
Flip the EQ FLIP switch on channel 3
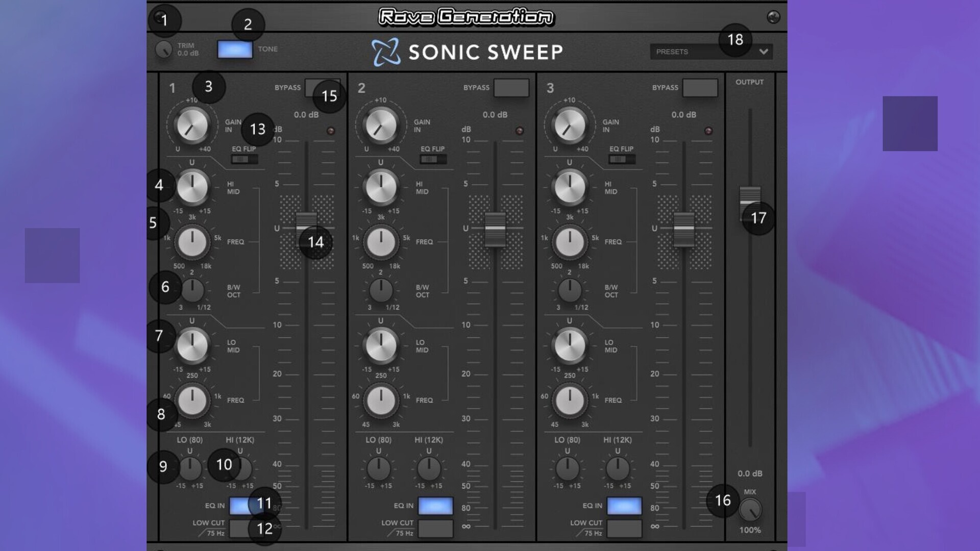tap(622, 159)
